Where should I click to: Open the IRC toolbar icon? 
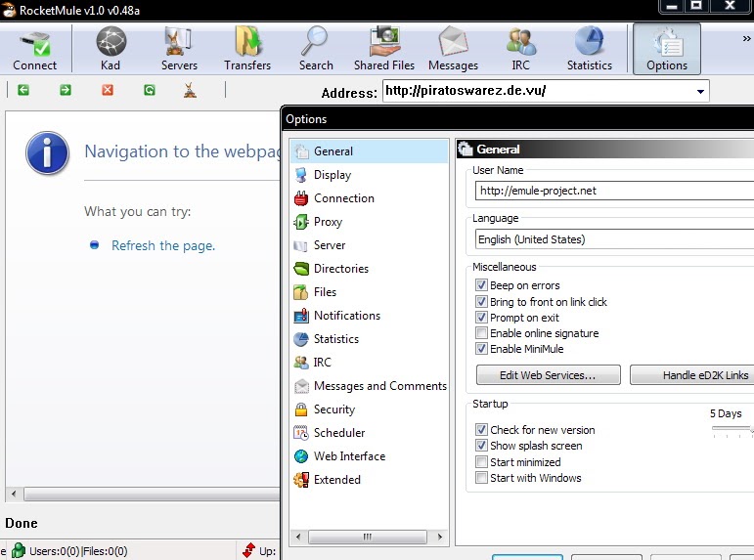click(521, 49)
